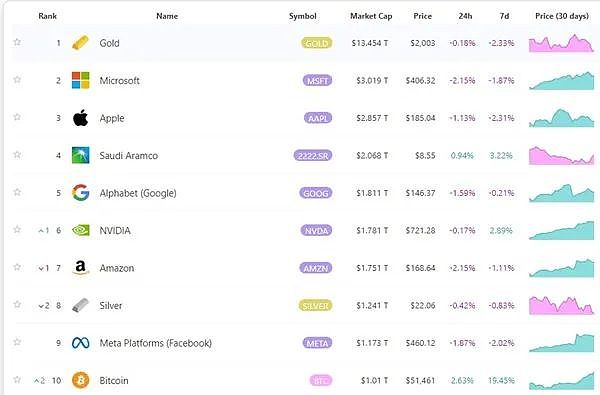
Task: Click the MSFT symbol badge
Action: (317, 81)
